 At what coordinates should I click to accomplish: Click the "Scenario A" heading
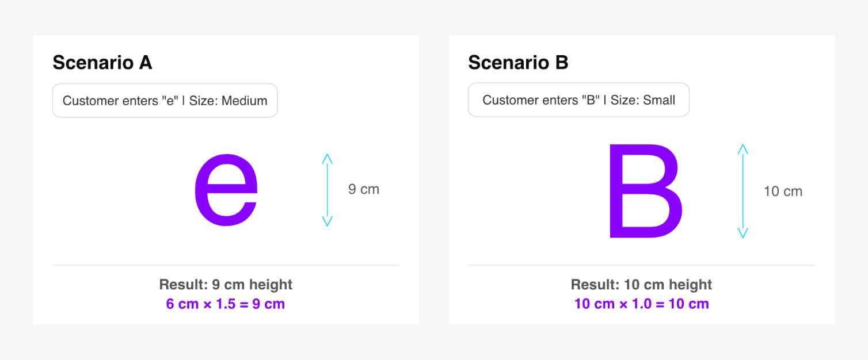[x=102, y=63]
